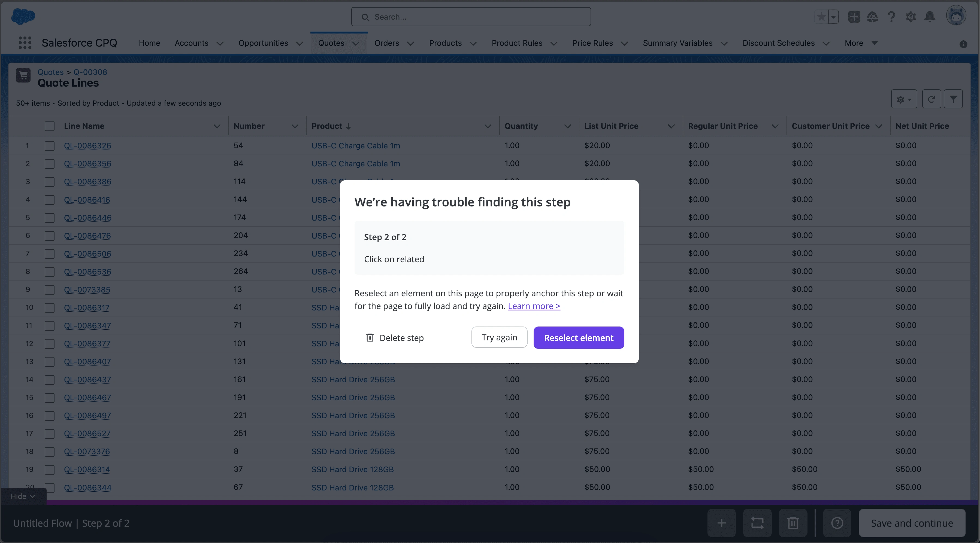
Task: Check the select-all checkbox in table header
Action: (49, 126)
